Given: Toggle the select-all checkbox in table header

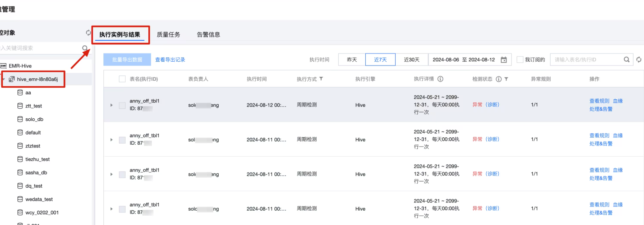Looking at the screenshot, I should coord(122,79).
